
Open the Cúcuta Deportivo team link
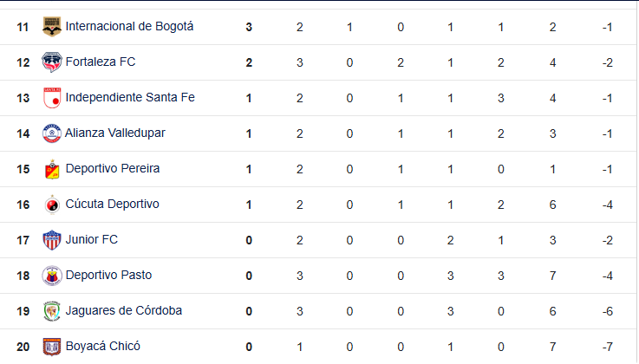(112, 204)
